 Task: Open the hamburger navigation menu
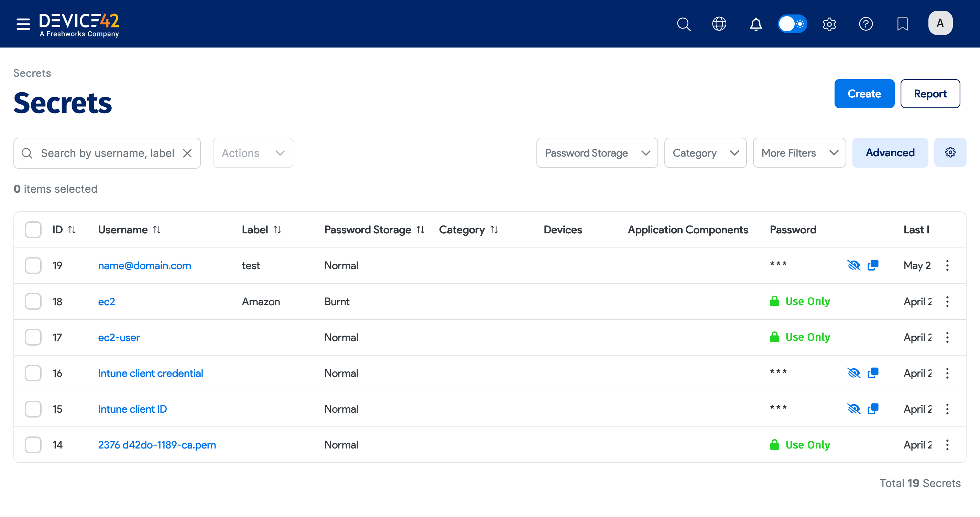pyautogui.click(x=23, y=24)
